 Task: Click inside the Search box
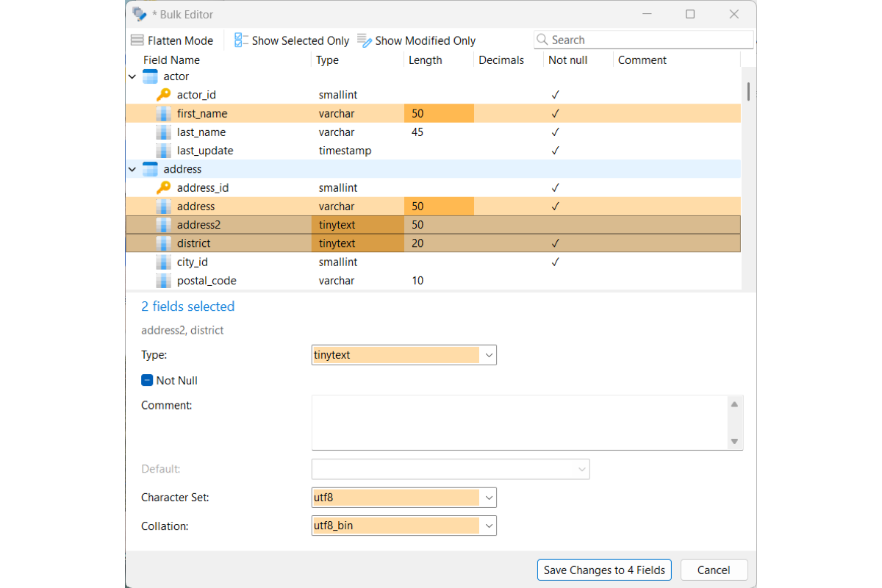click(x=644, y=40)
